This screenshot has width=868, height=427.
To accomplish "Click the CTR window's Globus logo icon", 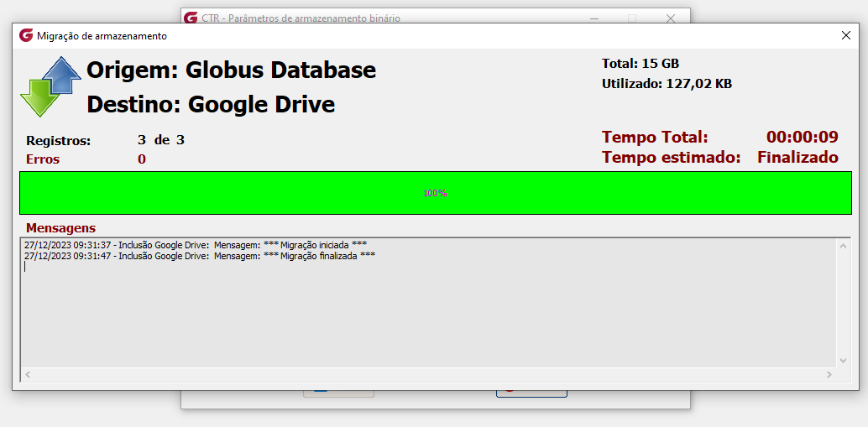I will tap(191, 18).
